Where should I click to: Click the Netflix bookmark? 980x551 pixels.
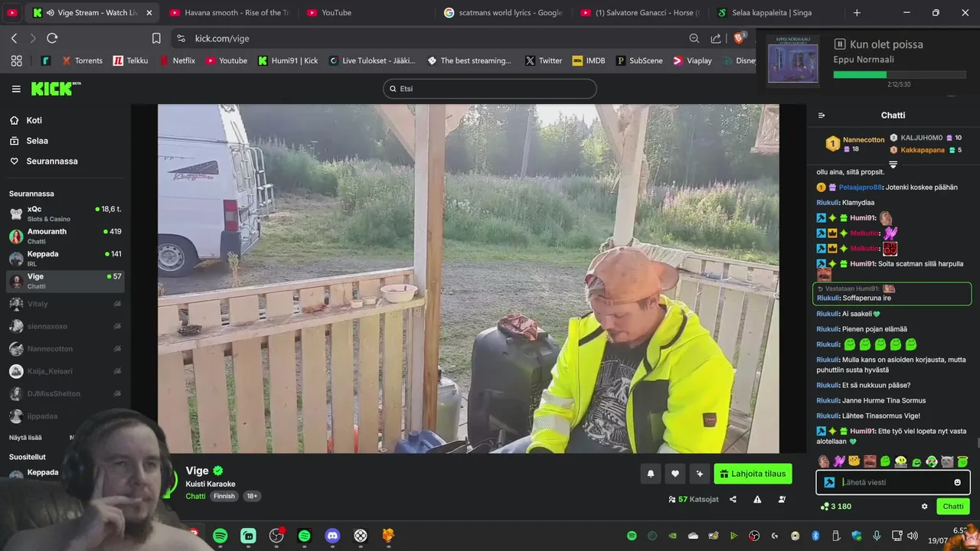(x=177, y=60)
